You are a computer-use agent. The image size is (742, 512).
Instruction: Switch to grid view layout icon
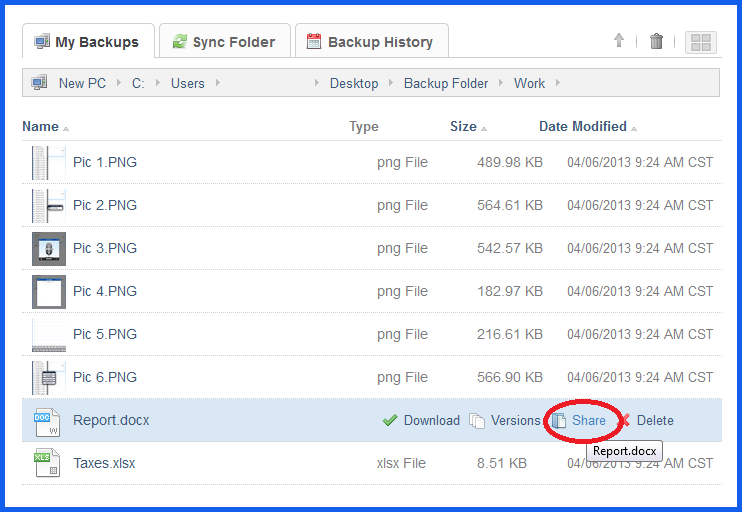(701, 42)
